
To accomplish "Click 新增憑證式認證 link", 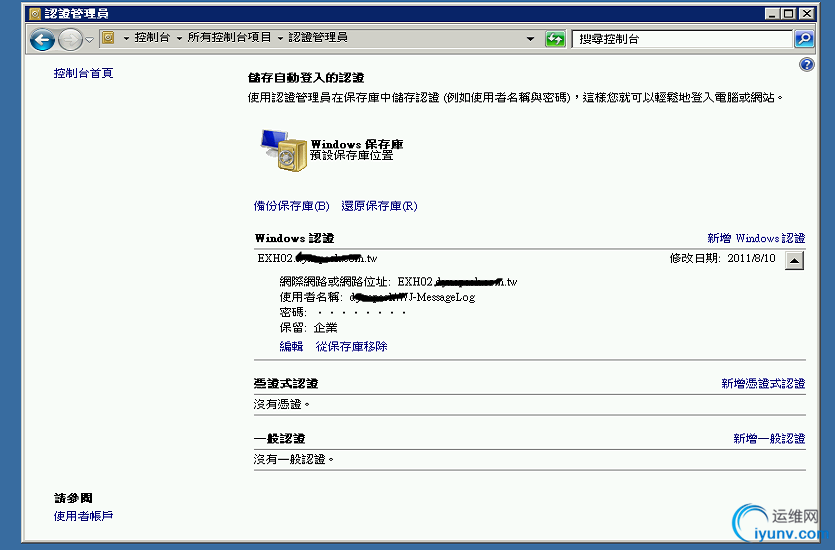I will [x=763, y=383].
